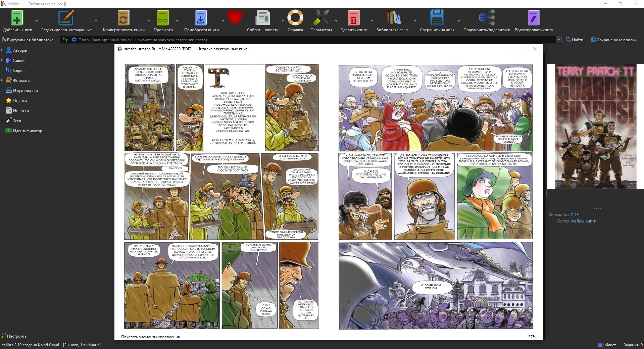Viewport: 644px width, 349px height.
Task: Select Tags in the tag browser
Action: tap(17, 121)
